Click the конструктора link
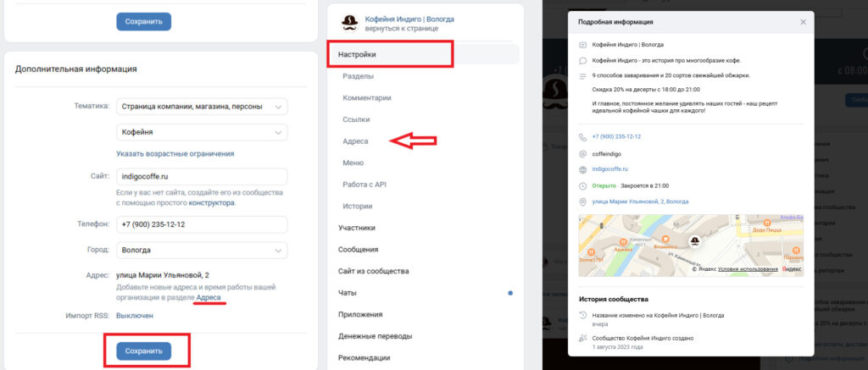This screenshot has height=370, width=868. point(211,203)
